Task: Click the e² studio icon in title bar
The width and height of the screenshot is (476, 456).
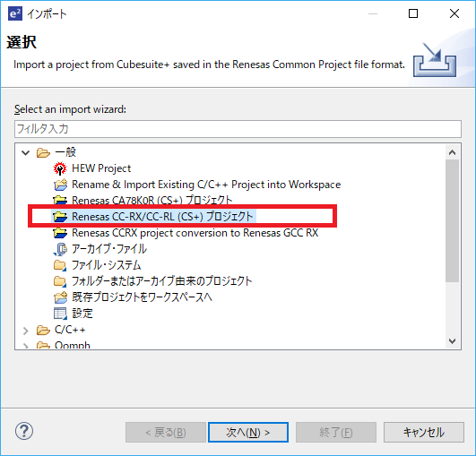Action: pyautogui.click(x=15, y=14)
